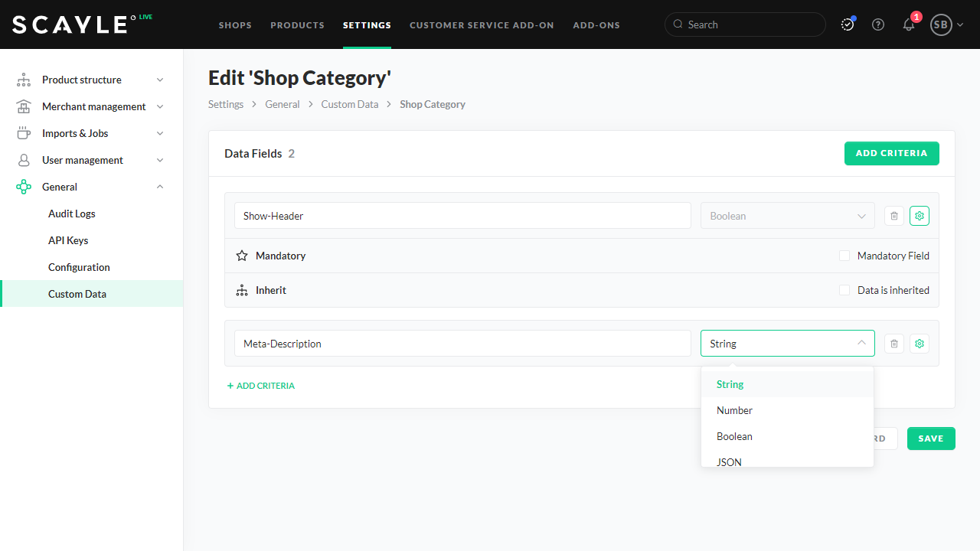Enable the Mandatory Field checkbox
Screen dimensions: 980x551
tap(844, 256)
